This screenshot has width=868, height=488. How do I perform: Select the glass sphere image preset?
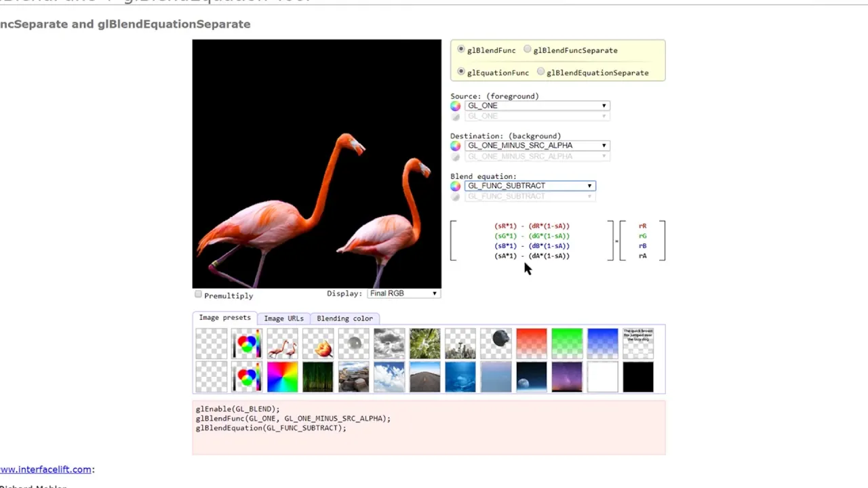(x=353, y=344)
